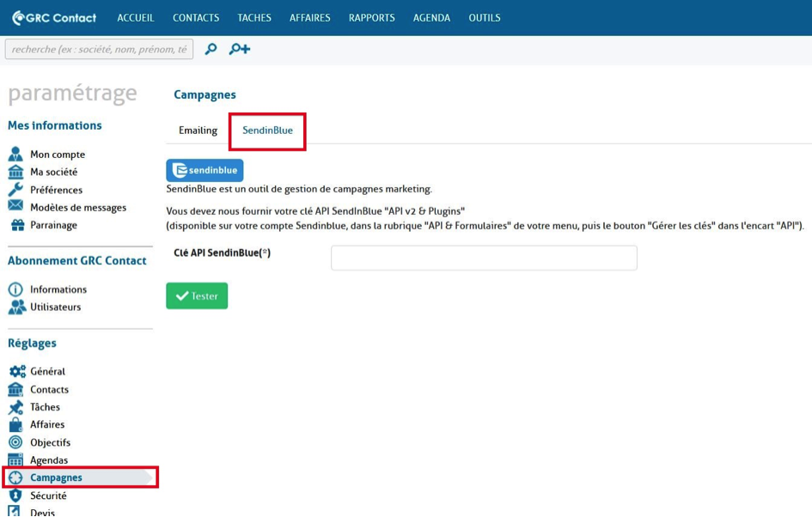Click the Préférences wrench icon
This screenshot has width=812, height=517.
15,190
